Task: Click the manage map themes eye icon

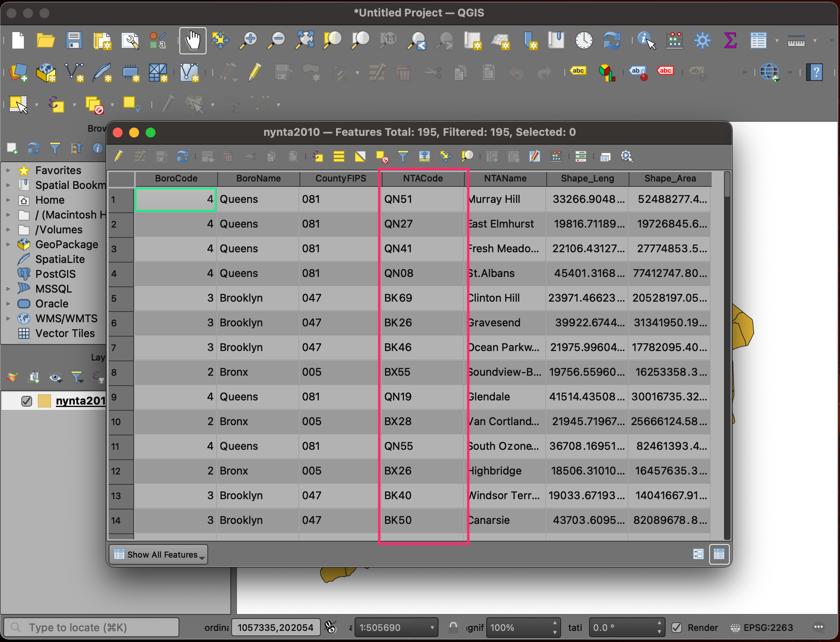Action: (x=55, y=377)
